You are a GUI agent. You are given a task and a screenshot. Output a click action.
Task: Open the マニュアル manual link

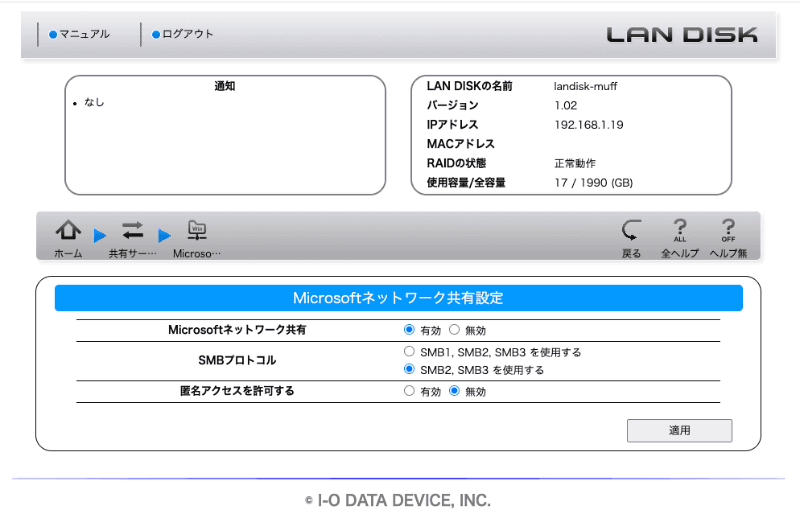[x=80, y=34]
